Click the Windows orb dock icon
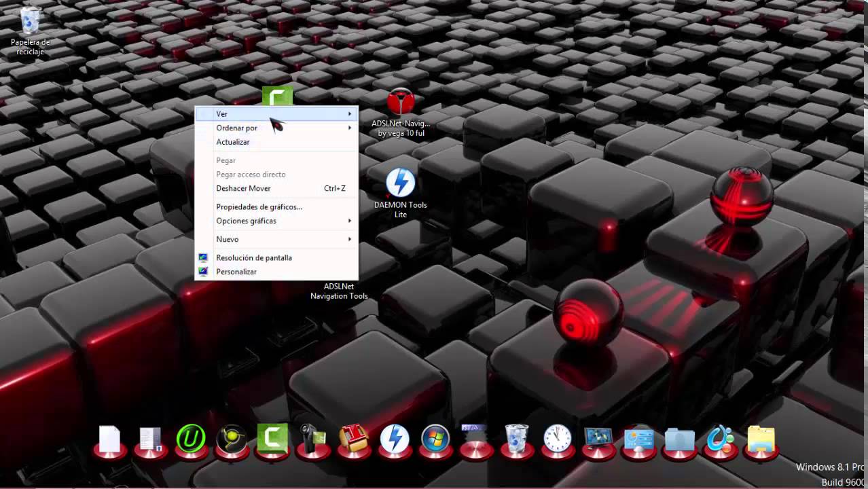 tap(435, 439)
